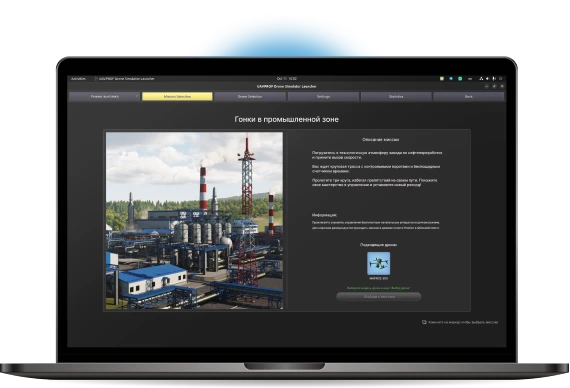The width and height of the screenshot is (570, 388).
Task: Click the gray select mission button
Action: pyautogui.click(x=378, y=297)
